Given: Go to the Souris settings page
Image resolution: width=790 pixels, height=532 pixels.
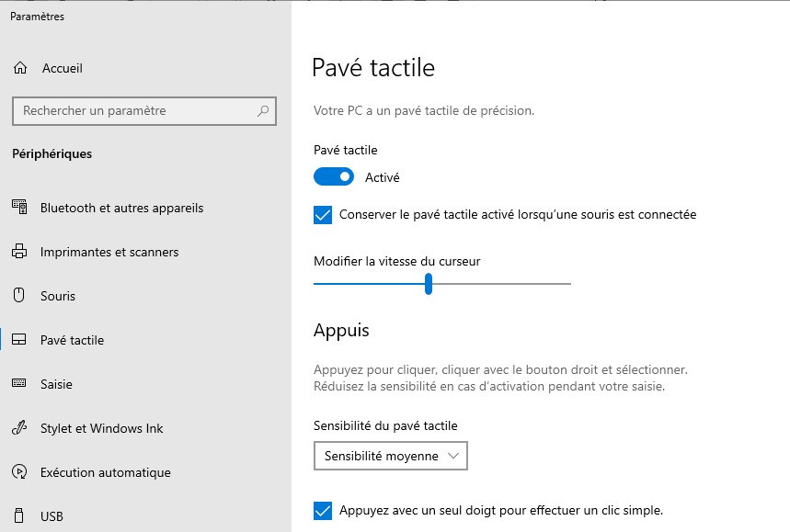Looking at the screenshot, I should click(58, 296).
